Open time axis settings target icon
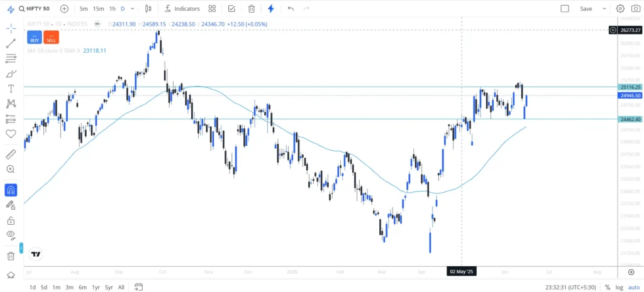The height and width of the screenshot is (292, 644). click(631, 273)
